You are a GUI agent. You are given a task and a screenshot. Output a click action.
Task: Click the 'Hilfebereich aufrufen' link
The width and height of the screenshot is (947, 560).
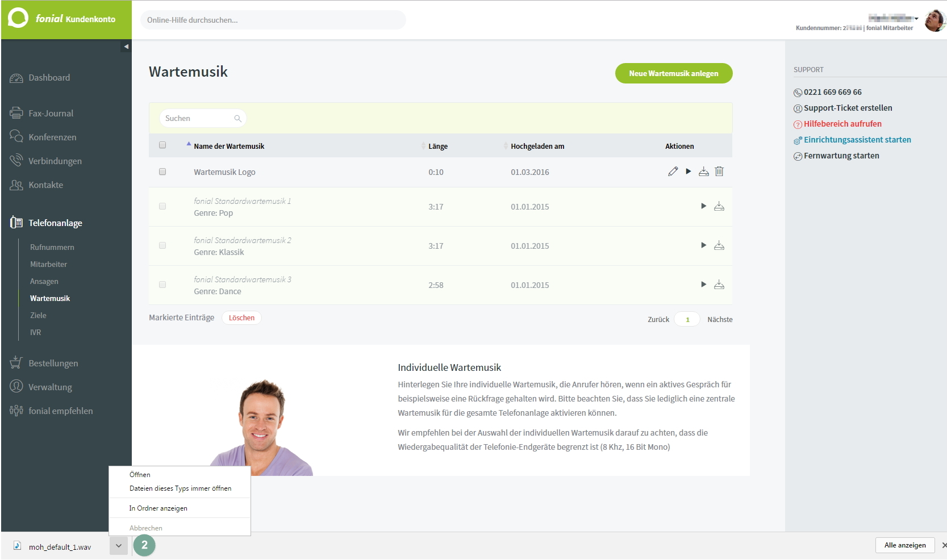pyautogui.click(x=842, y=124)
